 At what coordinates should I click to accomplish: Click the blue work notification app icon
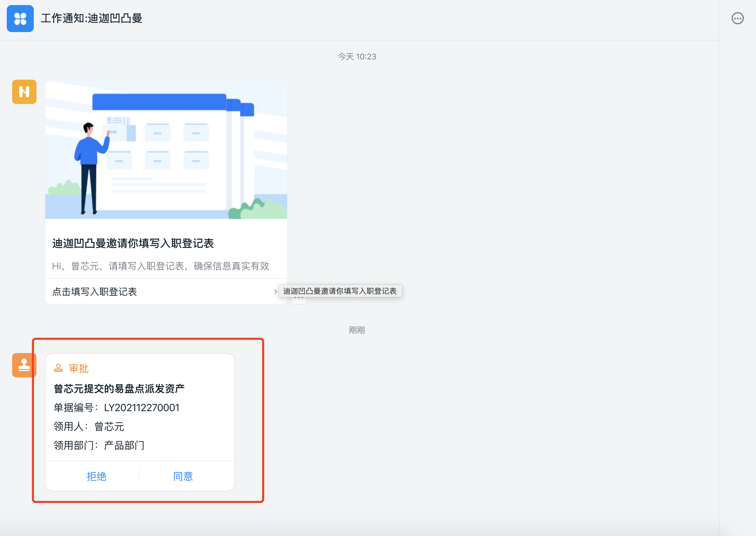(20, 19)
